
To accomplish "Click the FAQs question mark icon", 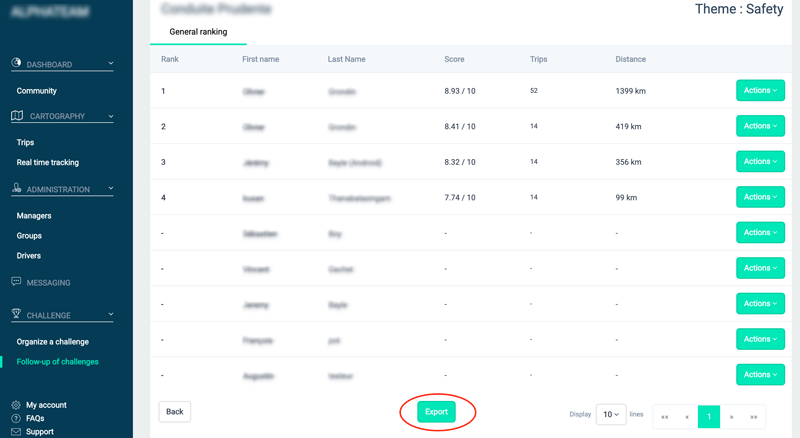I will point(16,418).
